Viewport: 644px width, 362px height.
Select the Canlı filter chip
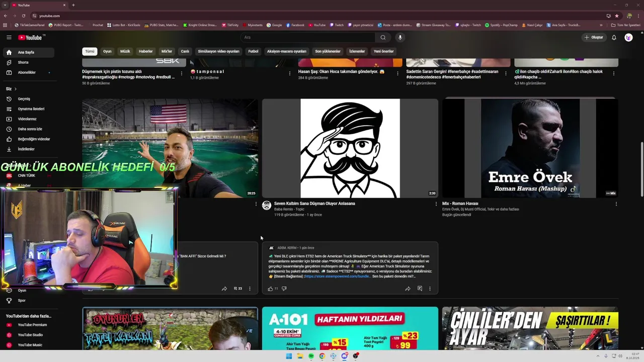point(185,51)
